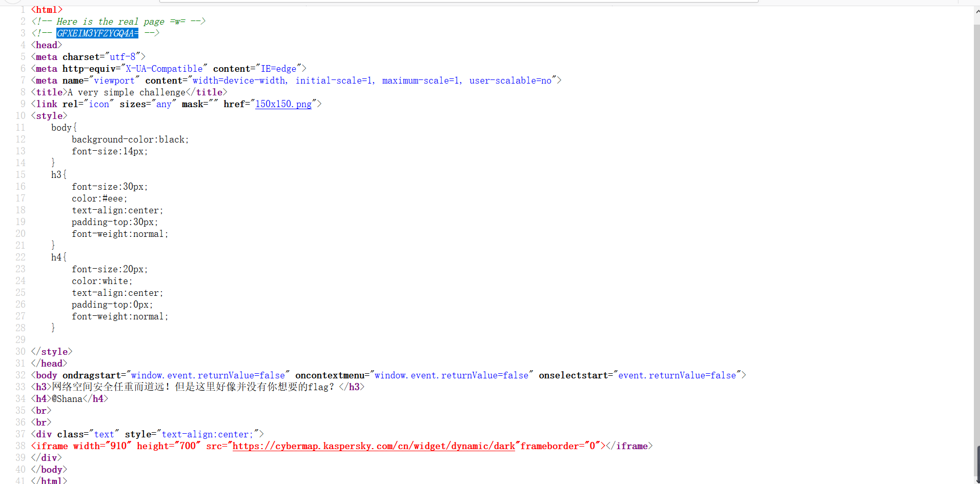Click the closing </head> tag
This screenshot has width=980, height=484.
pos(49,364)
